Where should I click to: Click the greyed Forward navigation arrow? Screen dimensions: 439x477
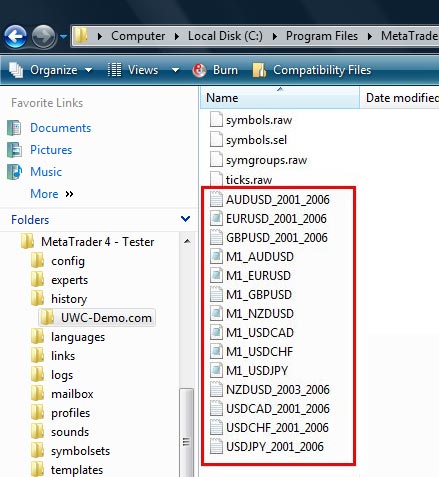[43, 37]
